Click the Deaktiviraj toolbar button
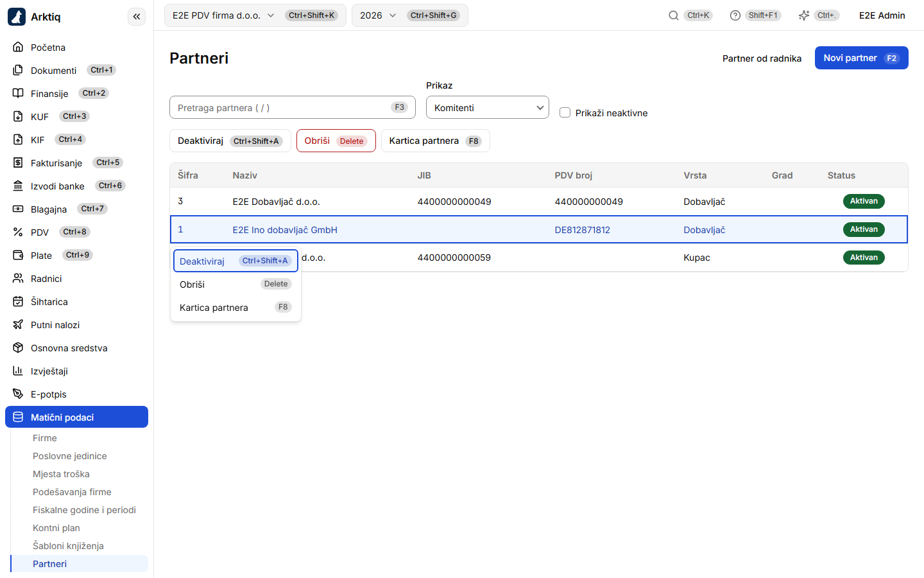This screenshot has width=924, height=578. [230, 141]
